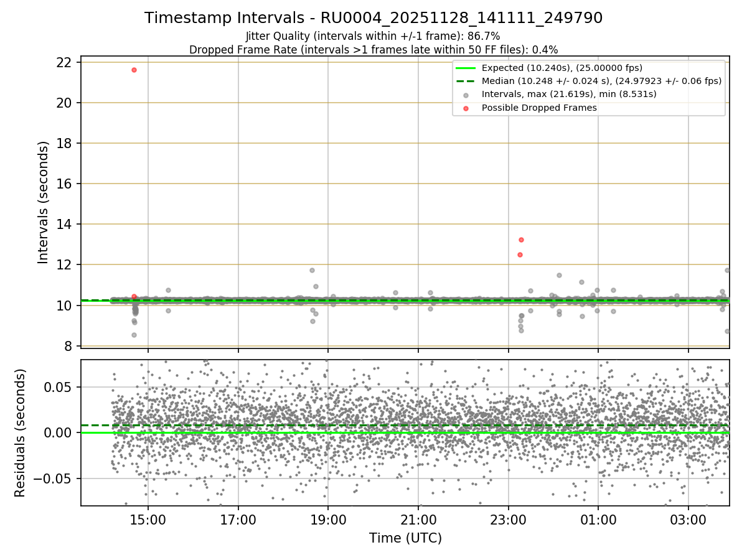Click the red dropped-frame point near 13.2 seconds

pos(521,240)
